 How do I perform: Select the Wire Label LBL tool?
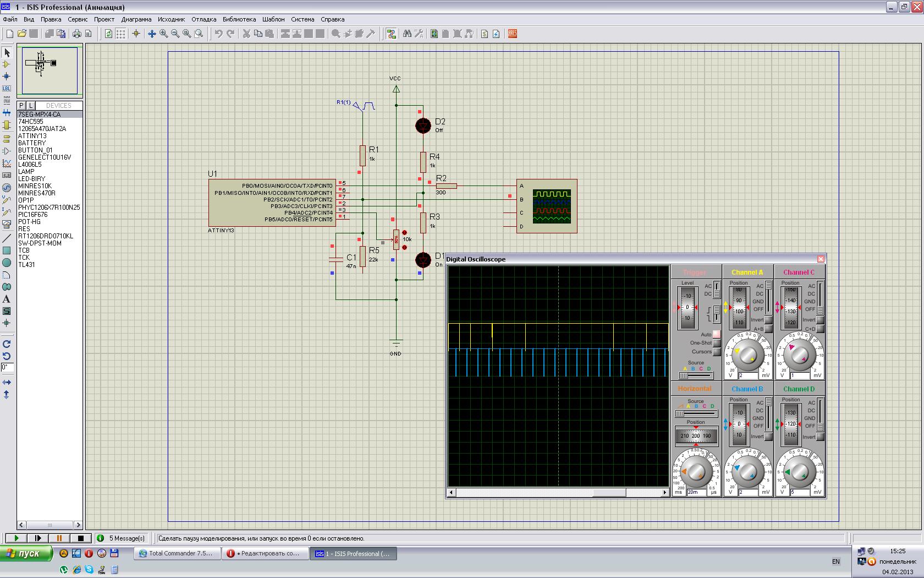click(7, 88)
